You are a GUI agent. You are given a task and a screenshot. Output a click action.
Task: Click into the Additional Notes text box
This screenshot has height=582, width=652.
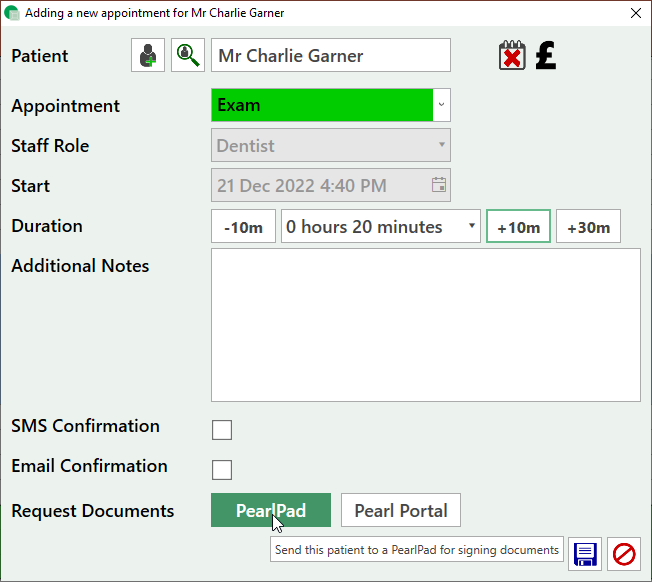[x=425, y=325]
